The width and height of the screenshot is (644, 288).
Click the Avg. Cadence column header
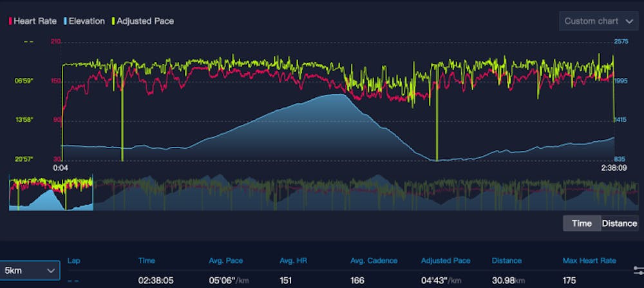click(374, 261)
